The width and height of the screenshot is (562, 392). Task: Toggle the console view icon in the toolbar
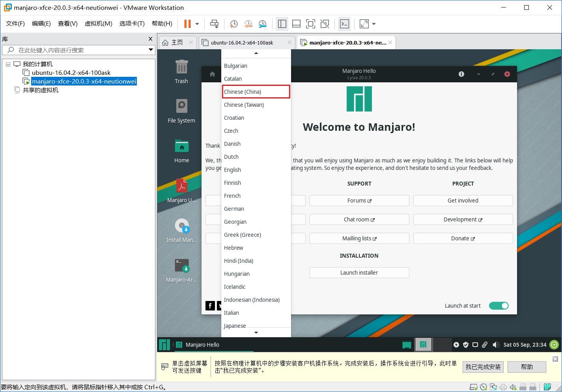[344, 24]
